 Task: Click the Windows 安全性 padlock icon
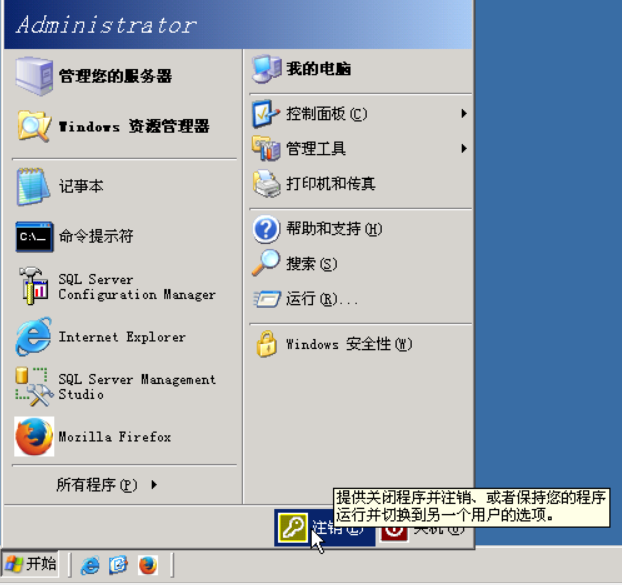click(267, 343)
